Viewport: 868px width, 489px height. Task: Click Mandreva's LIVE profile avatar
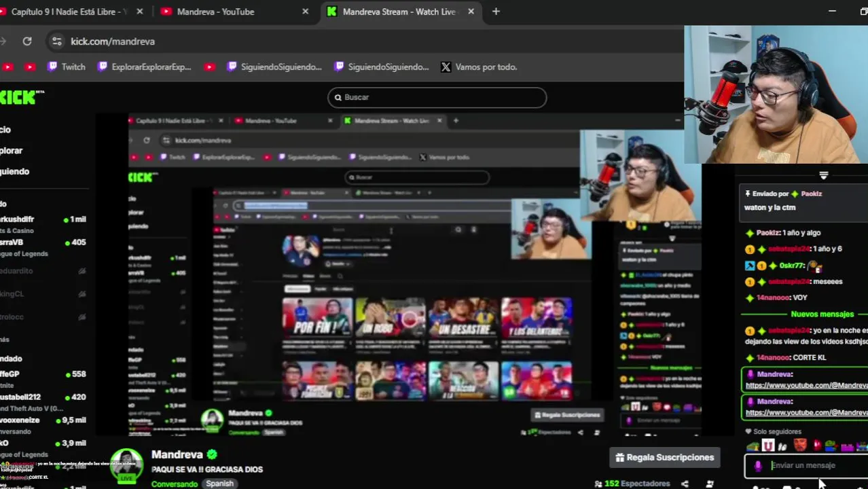point(126,466)
